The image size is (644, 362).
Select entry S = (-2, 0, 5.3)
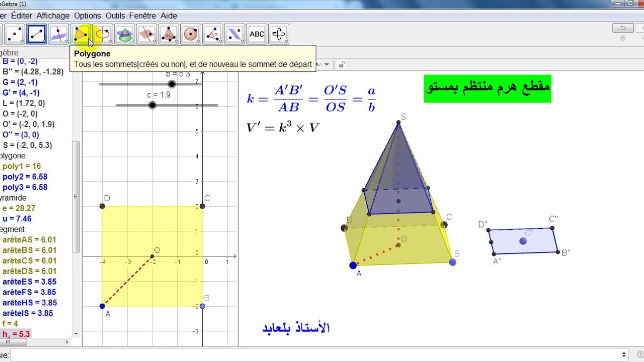[34, 145]
